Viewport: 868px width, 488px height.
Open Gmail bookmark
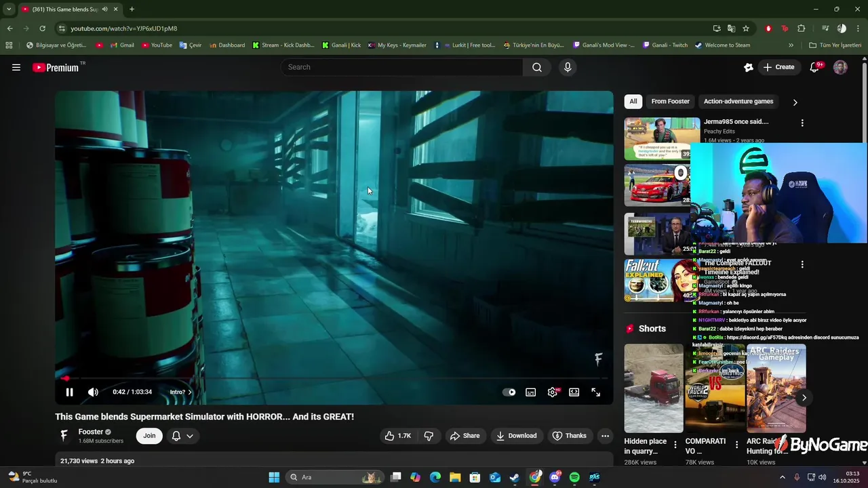(121, 45)
